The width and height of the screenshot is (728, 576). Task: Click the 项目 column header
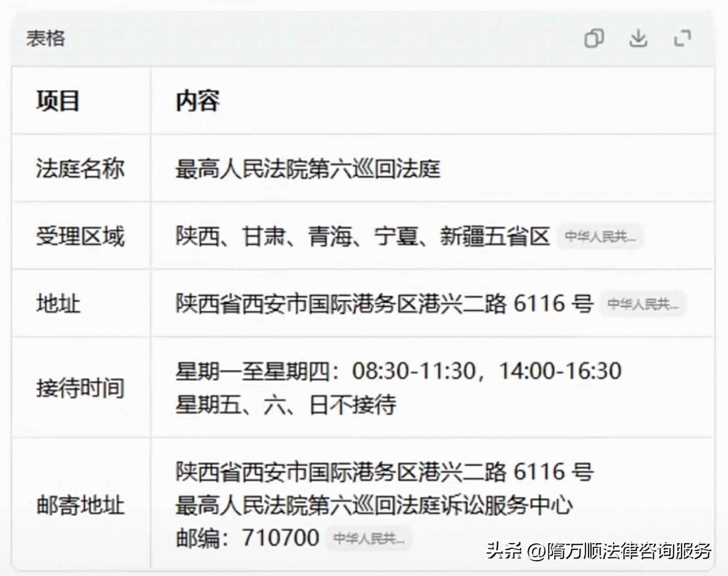[58, 101]
